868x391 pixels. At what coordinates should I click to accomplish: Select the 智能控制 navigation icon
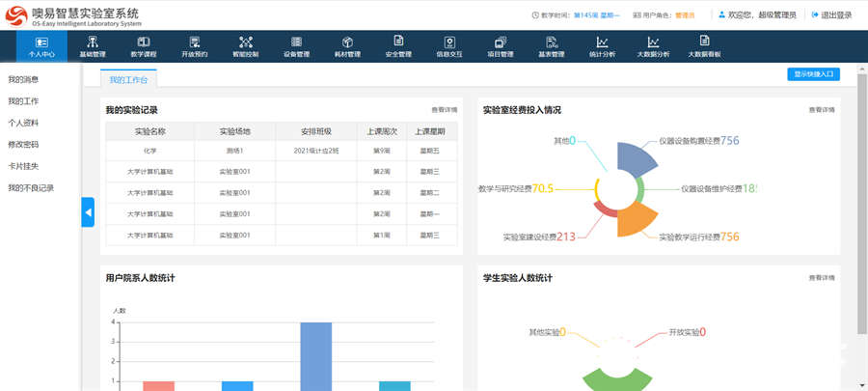tap(245, 43)
